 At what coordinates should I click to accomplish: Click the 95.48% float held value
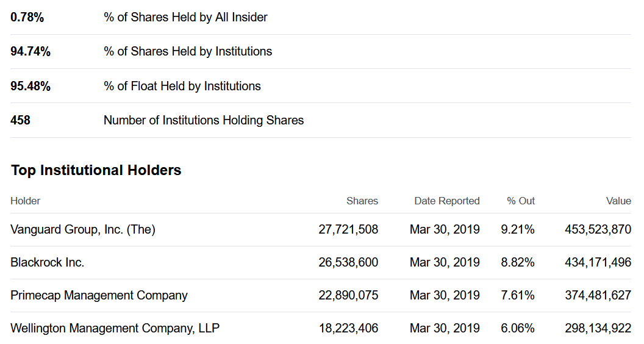(30, 86)
